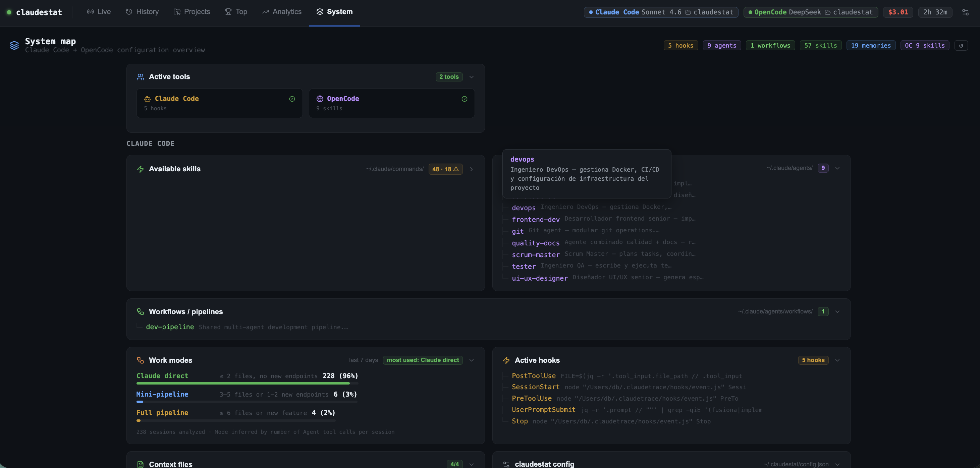This screenshot has width=980, height=468.
Task: Click the 57 skills summary chip
Action: 821,45
